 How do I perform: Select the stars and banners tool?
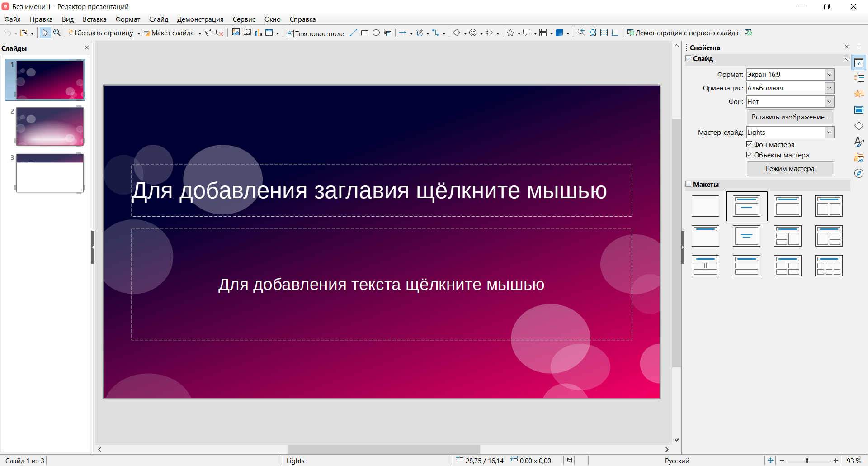[510, 33]
